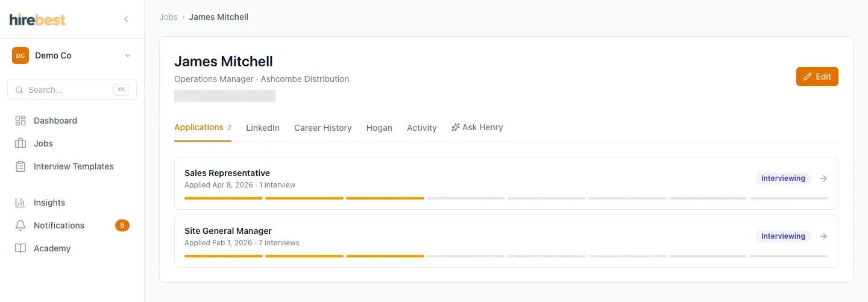868x302 pixels.
Task: Click the James Mitchell heading
Action: click(x=224, y=61)
